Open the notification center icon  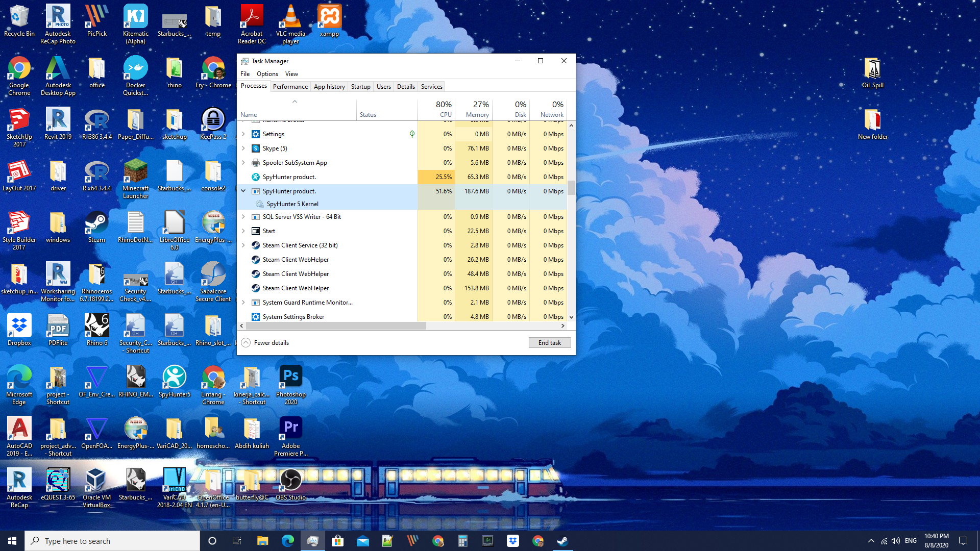coord(963,541)
